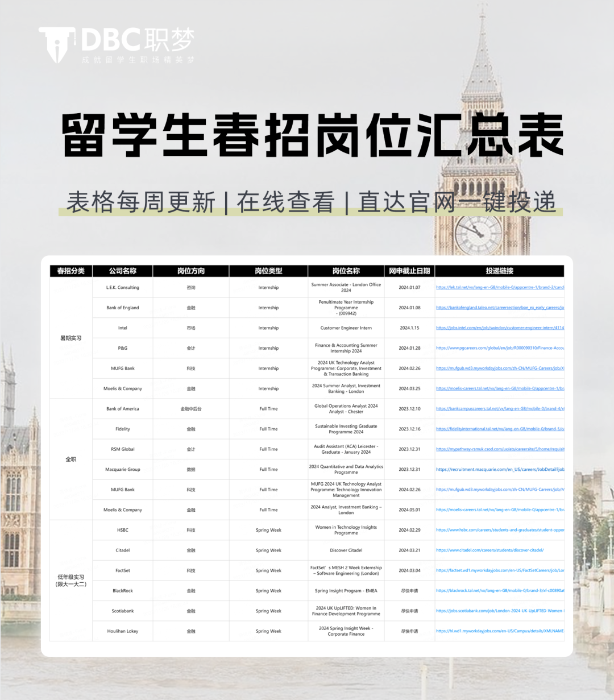The width and height of the screenshot is (614, 700).
Task: Select the Fidelity company cell
Action: [123, 429]
